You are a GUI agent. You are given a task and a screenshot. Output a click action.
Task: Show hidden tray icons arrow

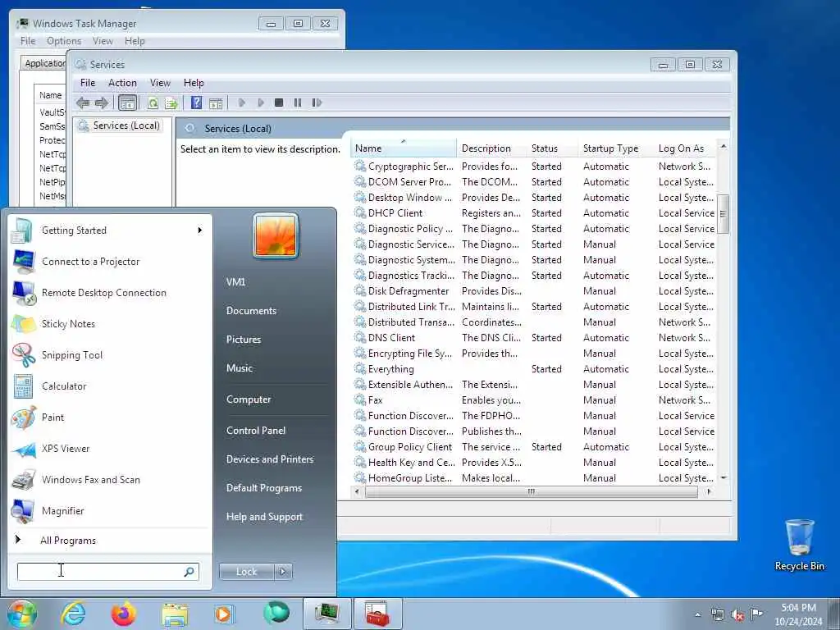pos(697,614)
